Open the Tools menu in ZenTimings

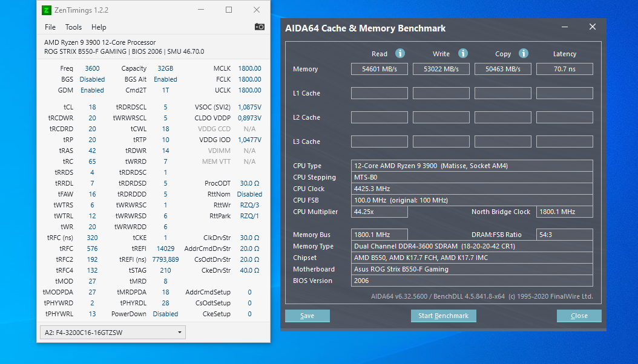tap(74, 27)
